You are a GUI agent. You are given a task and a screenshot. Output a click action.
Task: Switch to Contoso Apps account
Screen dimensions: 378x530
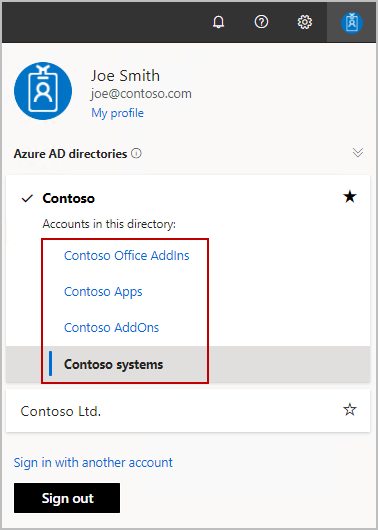[x=103, y=292]
